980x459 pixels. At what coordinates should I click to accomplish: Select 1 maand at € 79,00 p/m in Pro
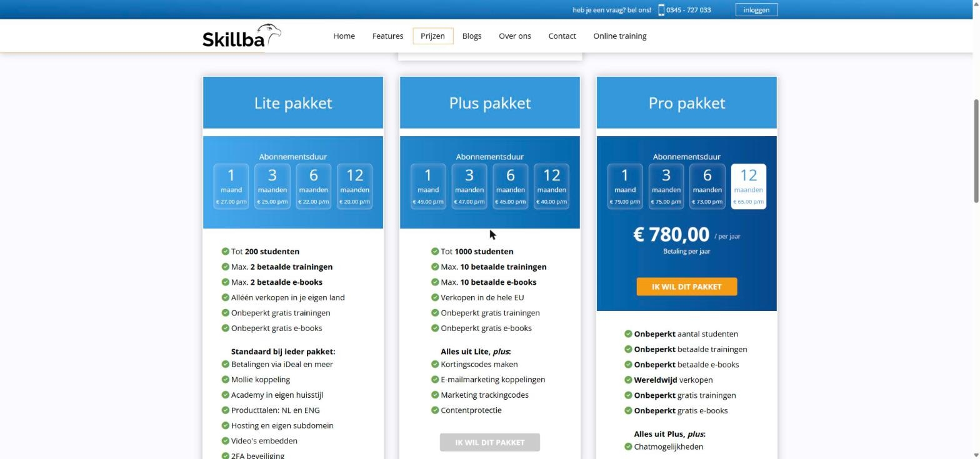tap(625, 187)
